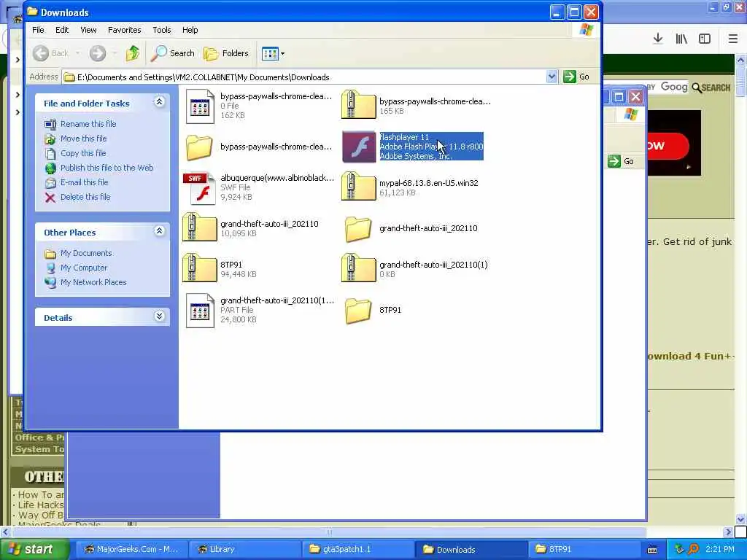Screen dimensions: 747x560
Task: Click the Start button
Action: tap(34, 550)
